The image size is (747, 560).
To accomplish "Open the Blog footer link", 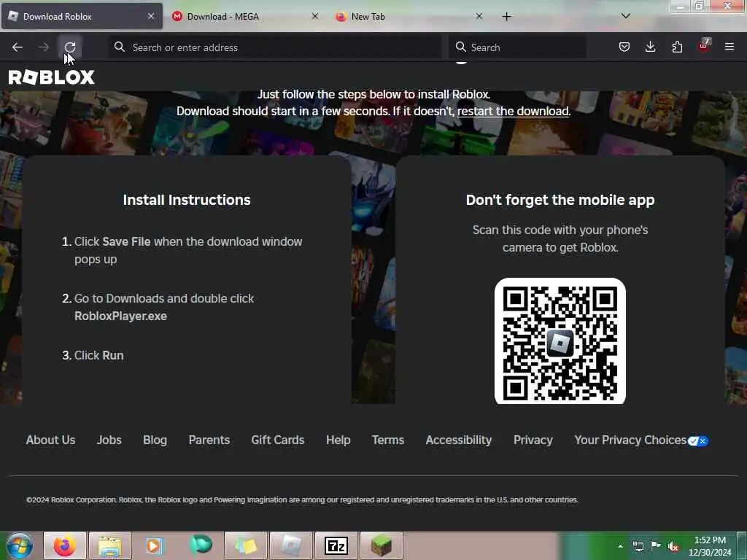I will click(155, 440).
